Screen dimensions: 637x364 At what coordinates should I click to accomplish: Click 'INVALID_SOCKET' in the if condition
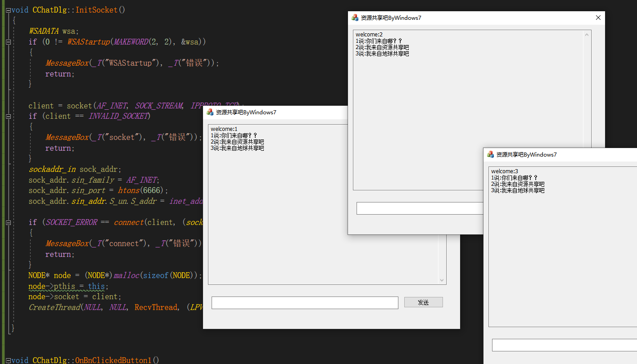coord(118,116)
